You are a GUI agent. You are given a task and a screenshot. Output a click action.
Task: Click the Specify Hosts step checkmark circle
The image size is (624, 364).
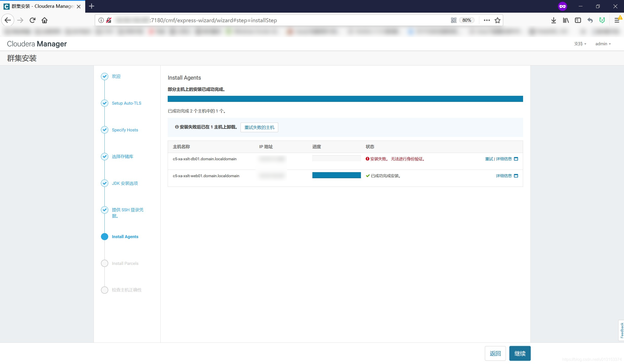tap(104, 130)
